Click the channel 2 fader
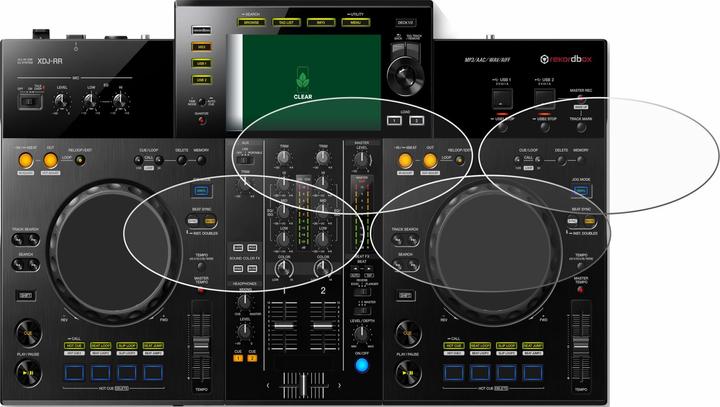720x407 pixels. (x=323, y=325)
